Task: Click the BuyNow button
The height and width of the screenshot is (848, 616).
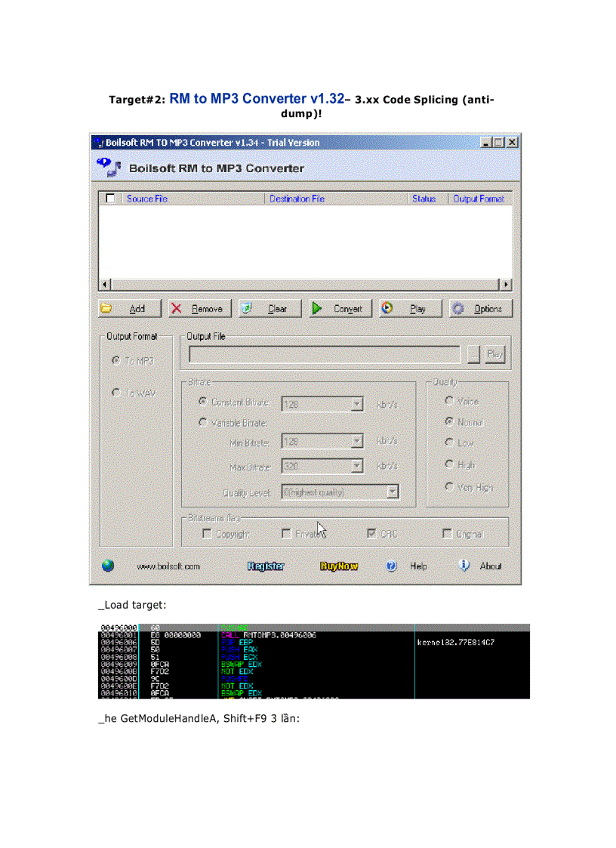Action: coord(339,566)
